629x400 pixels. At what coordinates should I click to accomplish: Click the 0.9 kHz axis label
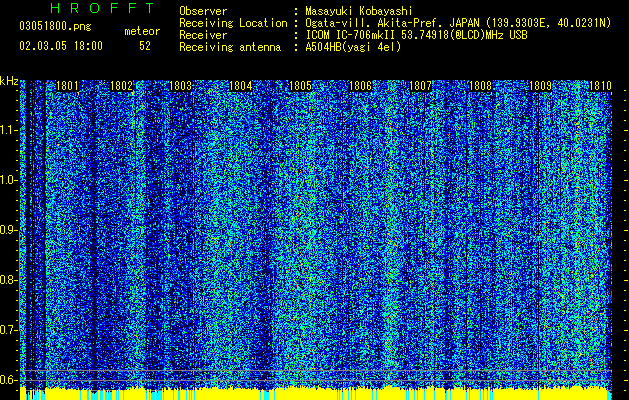pos(8,230)
